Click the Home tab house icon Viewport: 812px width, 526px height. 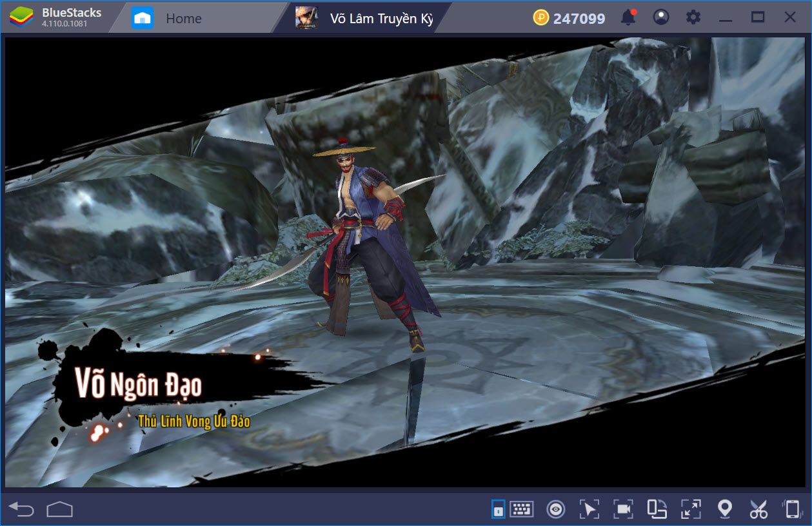coord(142,18)
